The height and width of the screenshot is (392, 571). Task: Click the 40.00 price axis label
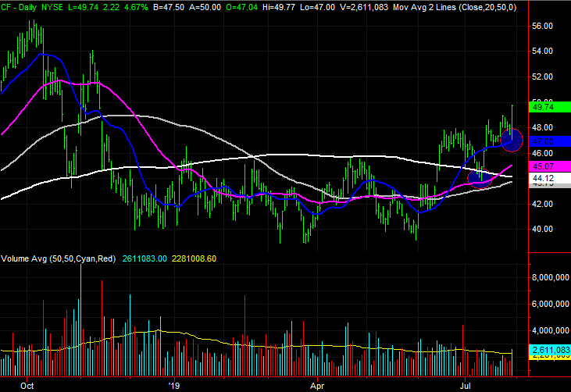[x=543, y=230]
